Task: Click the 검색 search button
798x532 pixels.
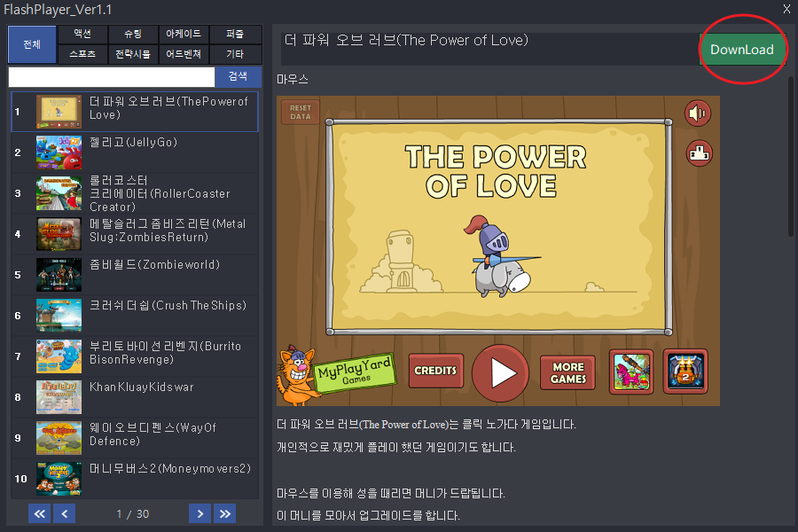Action: 238,76
